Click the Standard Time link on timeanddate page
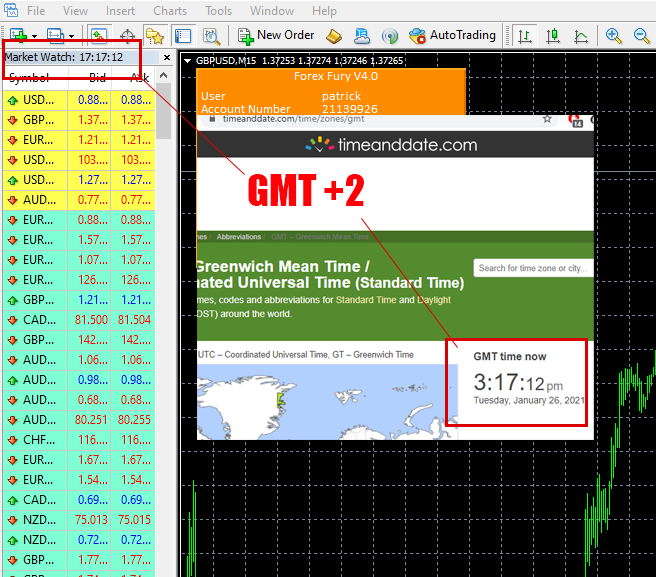The height and width of the screenshot is (577, 656). [x=366, y=300]
